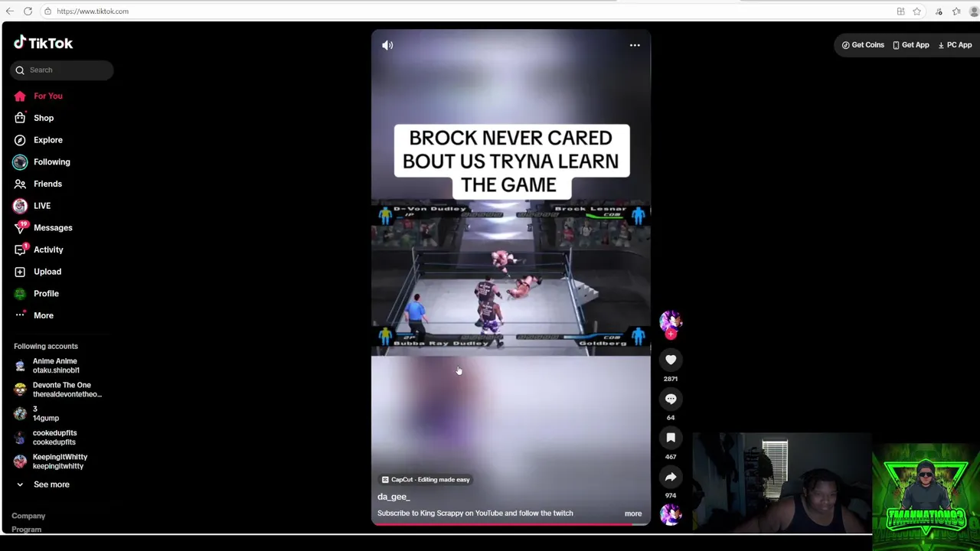Open comments with the speech bubble icon
Screen dimensions: 980x551
[671, 399]
